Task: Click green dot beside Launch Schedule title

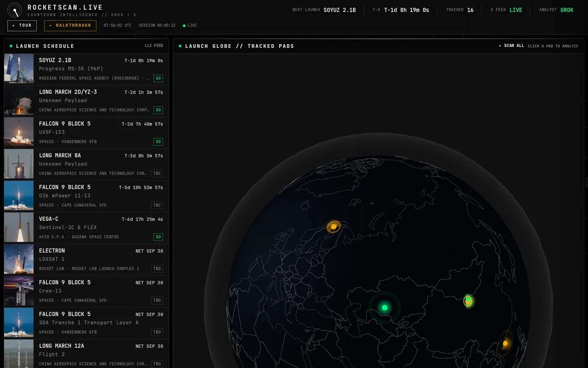Action: pyautogui.click(x=11, y=46)
